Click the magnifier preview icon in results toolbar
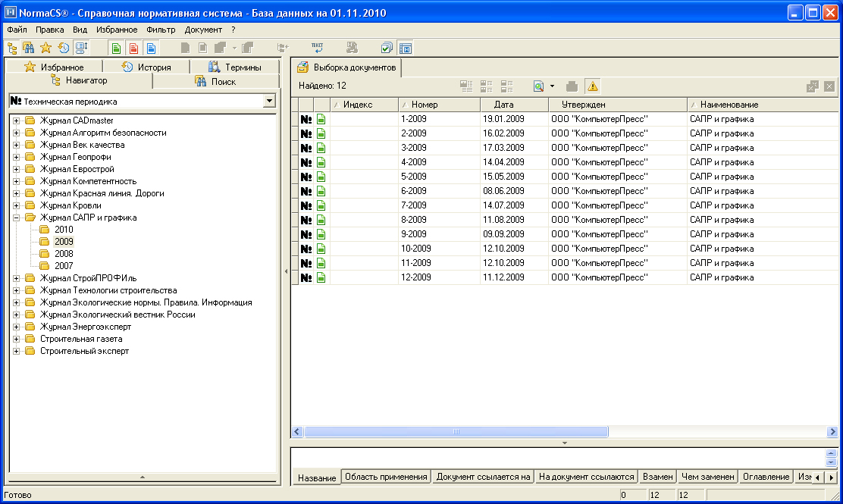This screenshot has height=504, width=843. [x=538, y=86]
